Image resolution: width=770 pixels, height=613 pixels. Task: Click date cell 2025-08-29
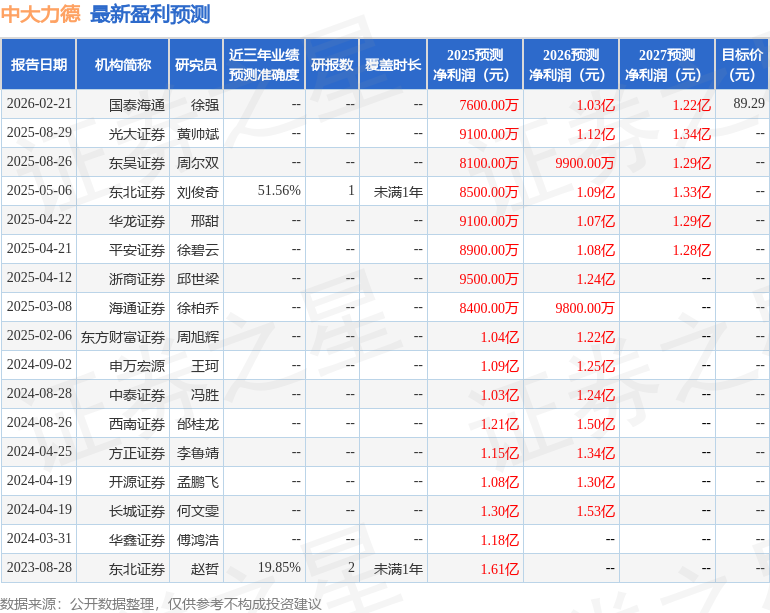click(39, 133)
